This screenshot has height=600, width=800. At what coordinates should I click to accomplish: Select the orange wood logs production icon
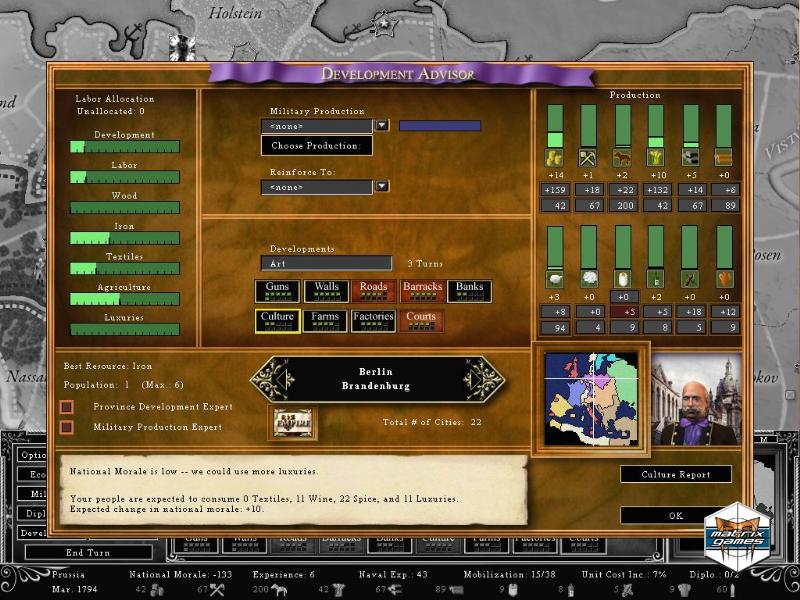click(724, 158)
